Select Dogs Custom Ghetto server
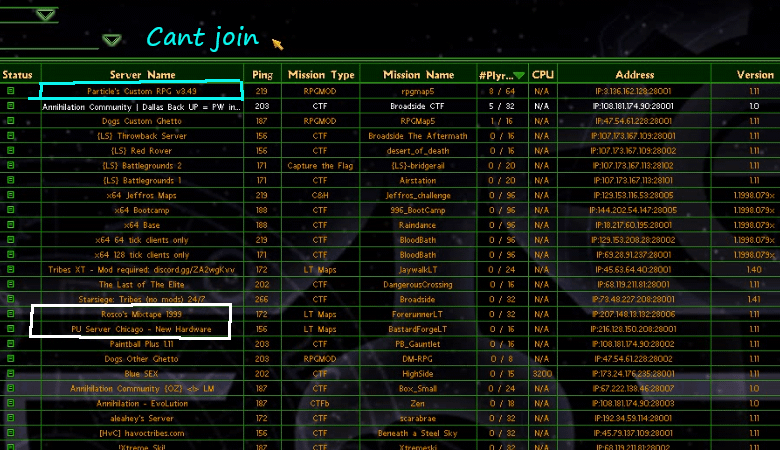 tap(142, 121)
